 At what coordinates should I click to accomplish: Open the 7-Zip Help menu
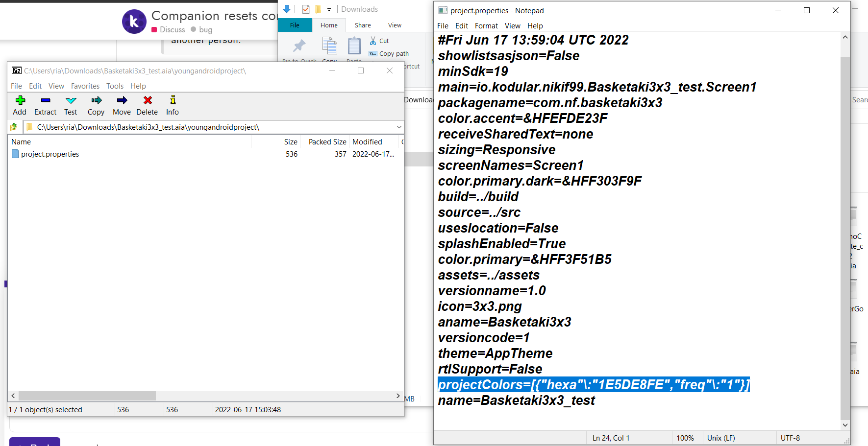point(138,86)
